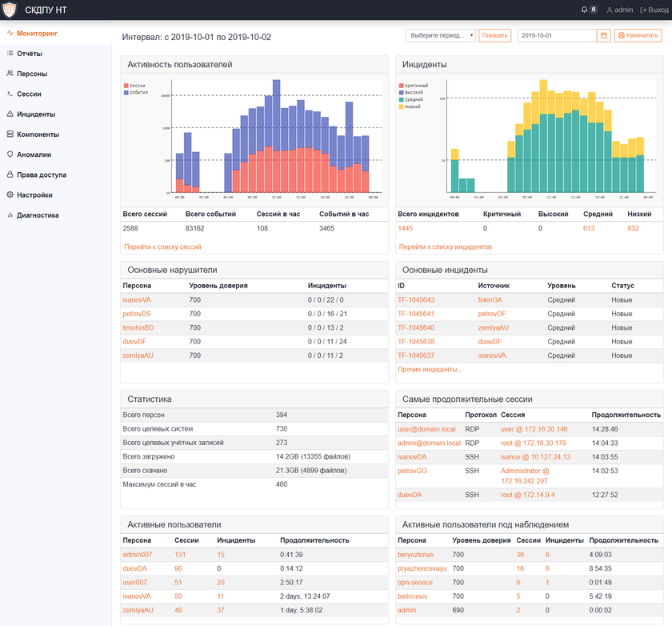The width and height of the screenshot is (672, 626).
Task: Click the Settings gear icon in sidebar
Action: pos(10,195)
